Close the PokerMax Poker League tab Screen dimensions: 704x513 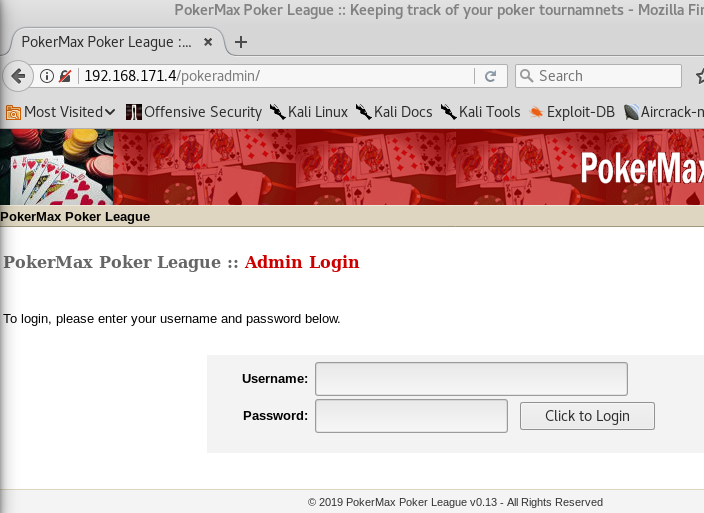pyautogui.click(x=208, y=42)
